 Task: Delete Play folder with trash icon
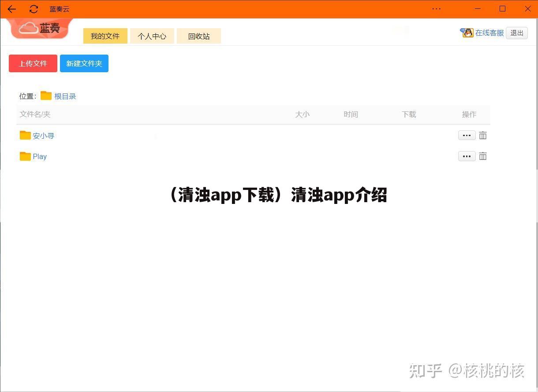[x=483, y=156]
